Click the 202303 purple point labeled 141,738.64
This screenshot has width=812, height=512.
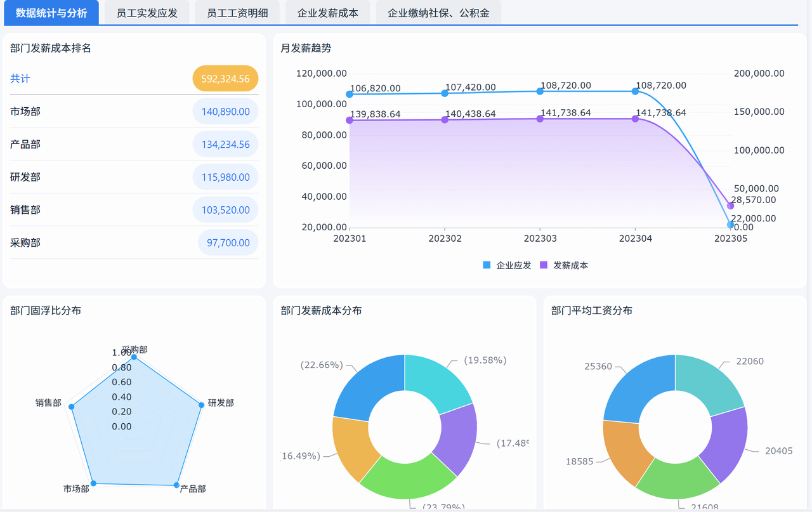[x=540, y=119]
